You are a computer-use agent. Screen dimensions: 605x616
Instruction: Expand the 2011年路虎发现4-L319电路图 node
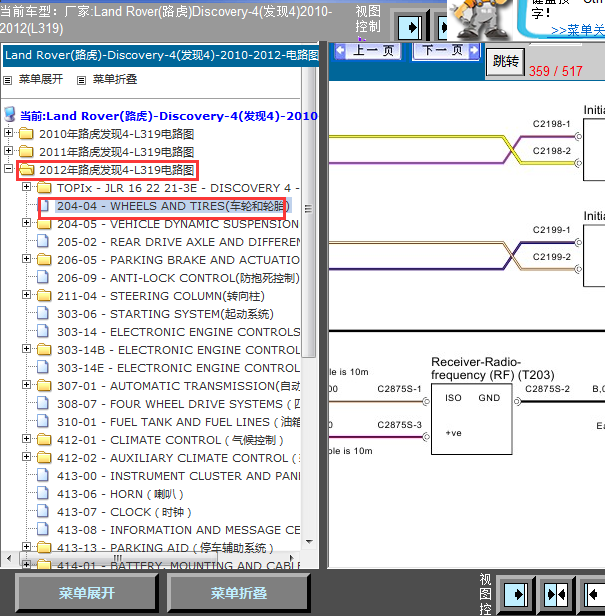tap(8, 151)
